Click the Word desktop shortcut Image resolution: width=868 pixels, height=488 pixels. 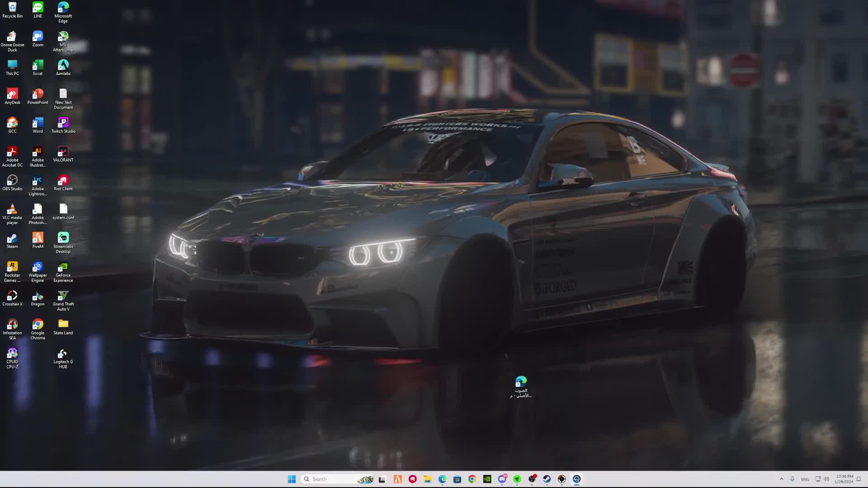tap(38, 126)
